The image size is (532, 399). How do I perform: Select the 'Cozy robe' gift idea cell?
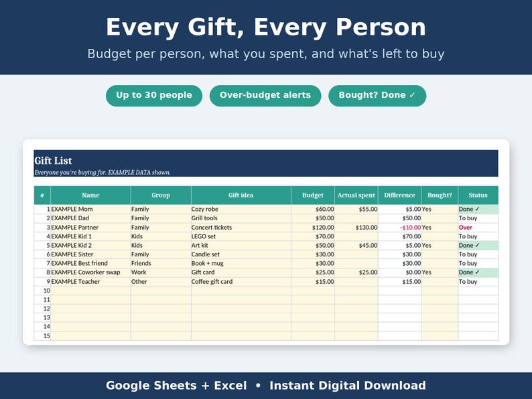(241, 209)
